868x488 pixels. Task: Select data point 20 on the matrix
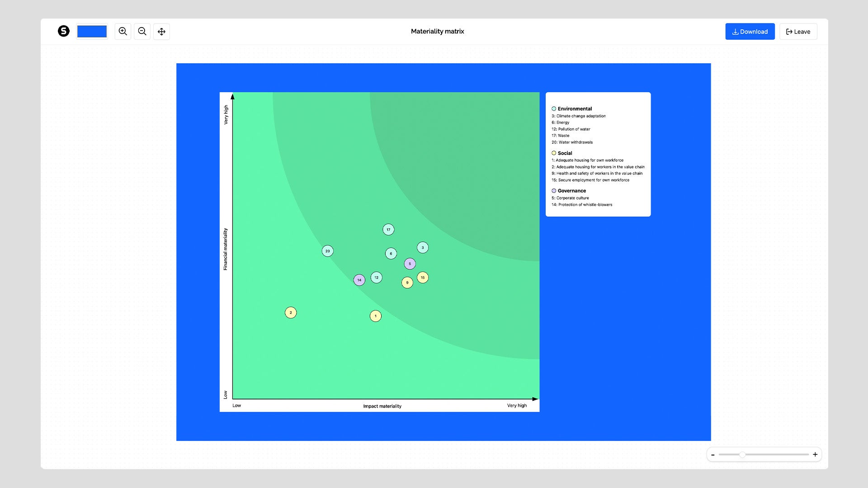pyautogui.click(x=328, y=251)
